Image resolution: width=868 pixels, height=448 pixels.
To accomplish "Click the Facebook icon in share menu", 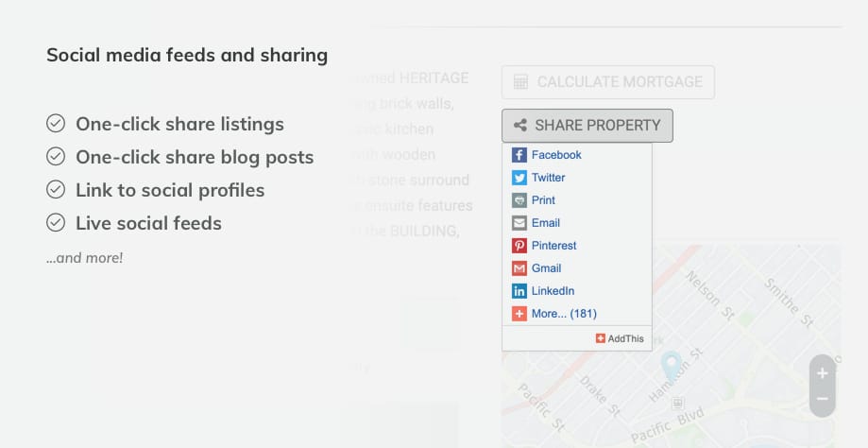I will pos(519,155).
